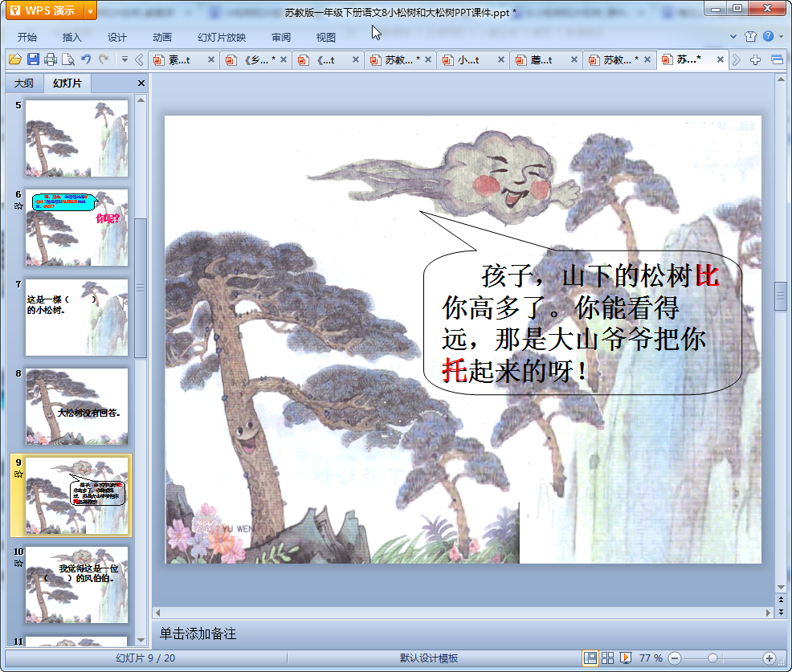Click the WPS 演示 application button
This screenshot has height=672, width=792.
pos(46,10)
